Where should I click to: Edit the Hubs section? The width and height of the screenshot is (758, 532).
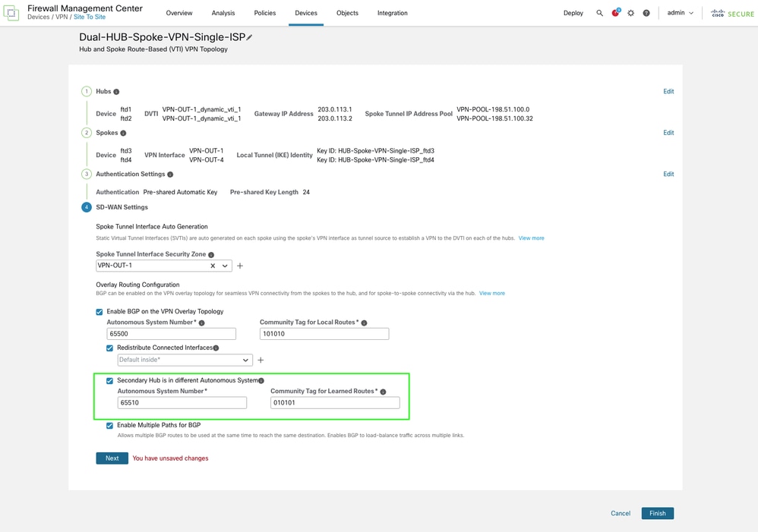click(668, 91)
